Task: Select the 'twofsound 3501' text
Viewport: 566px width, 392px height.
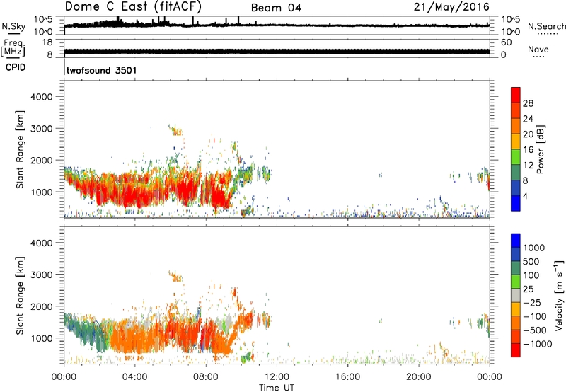Action: tap(101, 70)
